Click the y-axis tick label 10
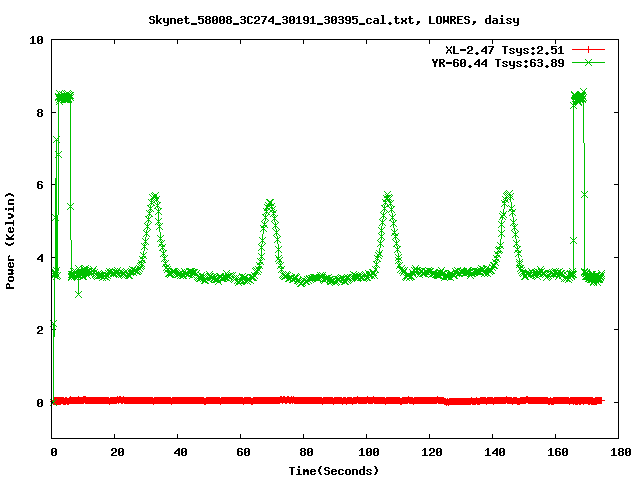Screen dimensions: 640x480 [x=36, y=40]
